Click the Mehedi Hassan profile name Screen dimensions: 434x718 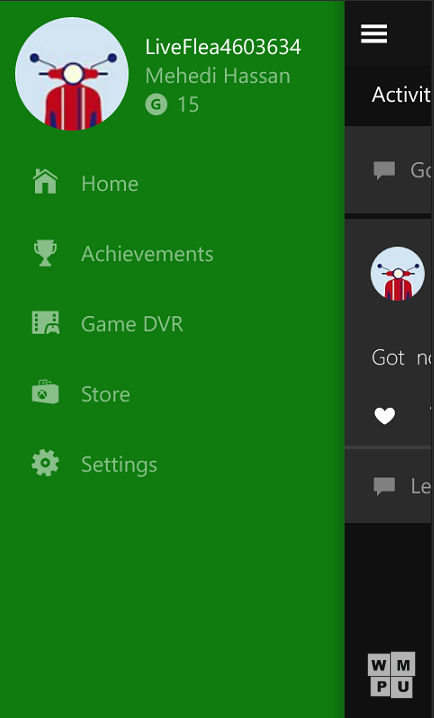click(x=217, y=76)
